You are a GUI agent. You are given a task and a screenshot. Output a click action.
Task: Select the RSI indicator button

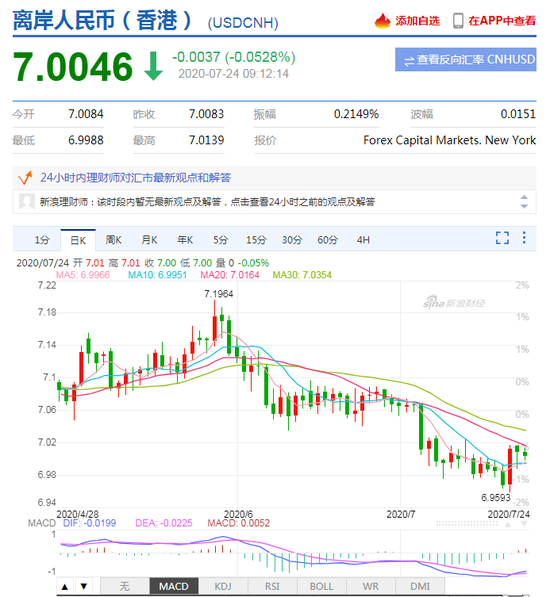272,586
